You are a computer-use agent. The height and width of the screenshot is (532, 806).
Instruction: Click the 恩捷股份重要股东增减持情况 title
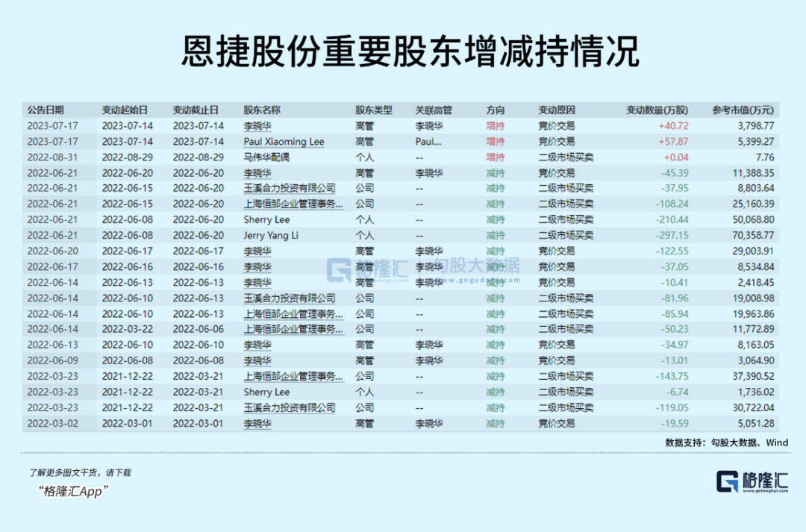coord(410,51)
